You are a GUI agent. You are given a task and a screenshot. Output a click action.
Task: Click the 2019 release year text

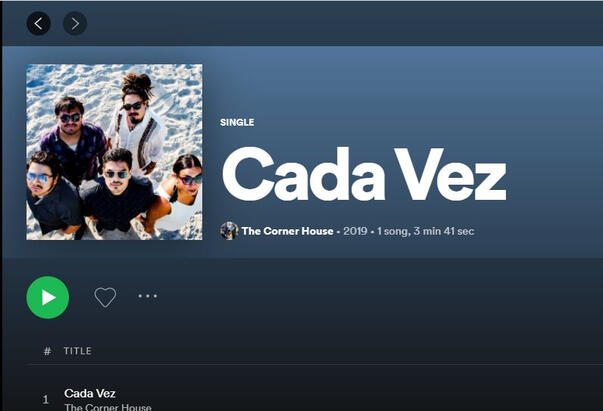355,231
